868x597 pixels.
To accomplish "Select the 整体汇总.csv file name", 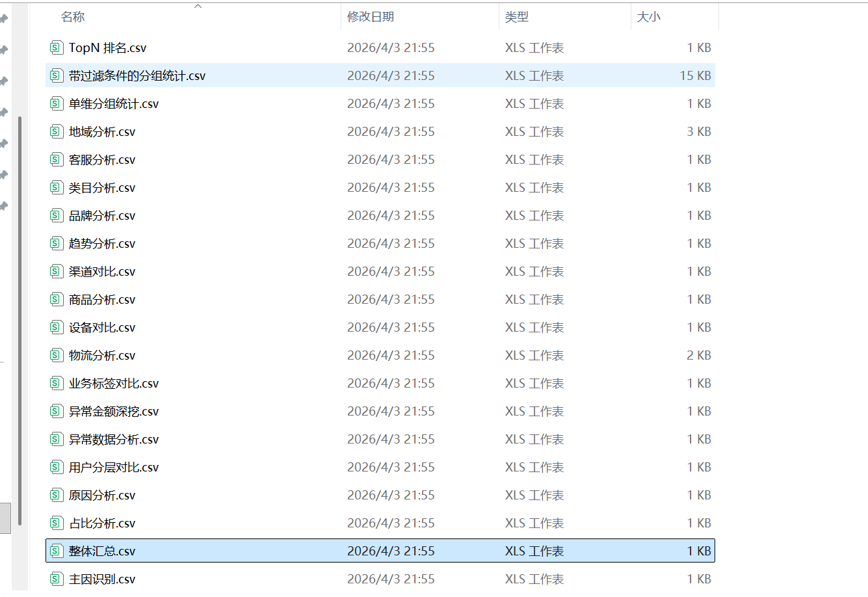I will (102, 551).
